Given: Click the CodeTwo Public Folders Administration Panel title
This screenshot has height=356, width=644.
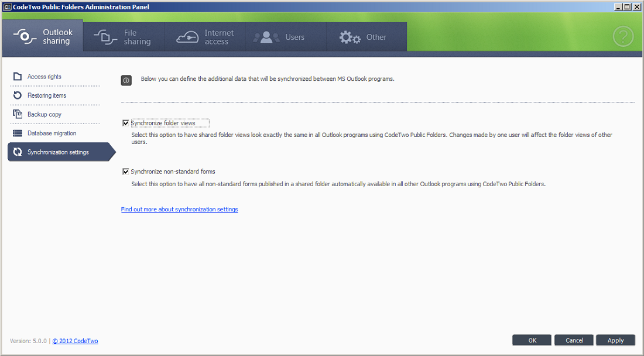Looking at the screenshot, I should [x=81, y=6].
